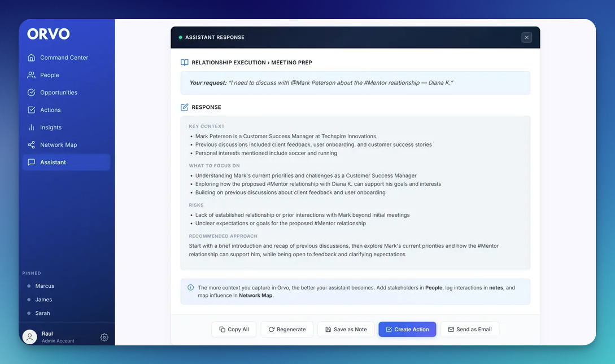Click the info icon in the tip banner
Image resolution: width=615 pixels, height=364 pixels.
coord(190,287)
